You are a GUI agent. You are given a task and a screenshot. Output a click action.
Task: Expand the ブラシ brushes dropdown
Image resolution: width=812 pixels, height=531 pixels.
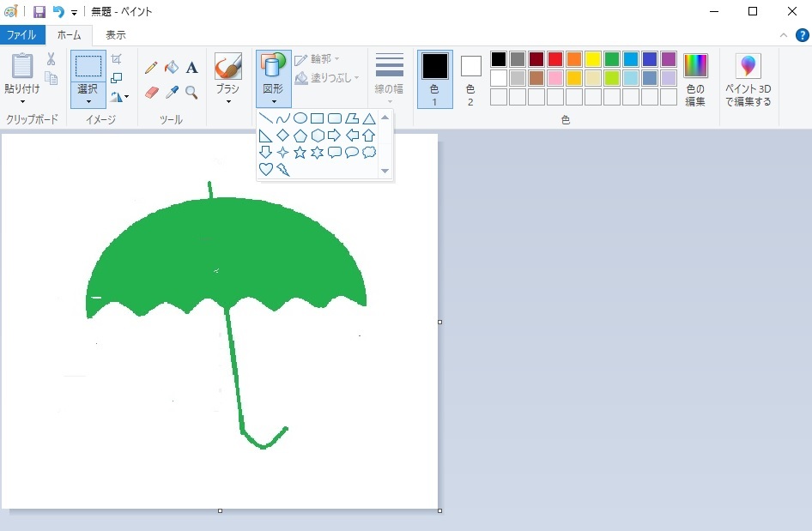pyautogui.click(x=228, y=101)
